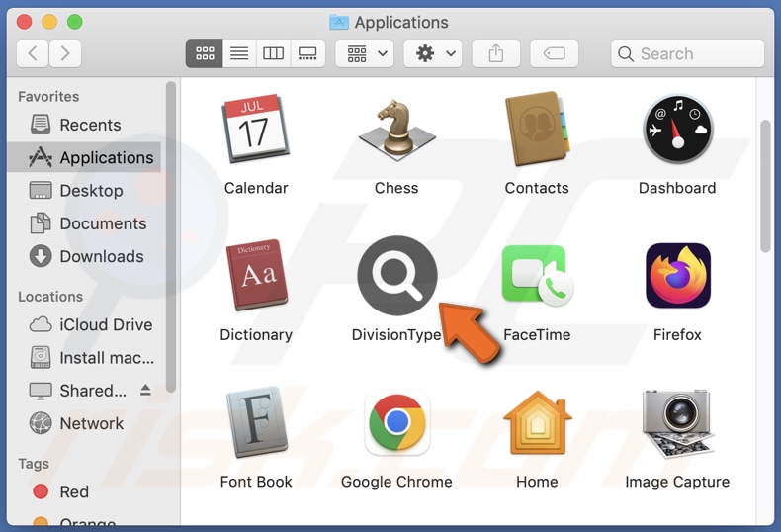
Task: Select the Google Chrome app icon
Action: pyautogui.click(x=397, y=422)
